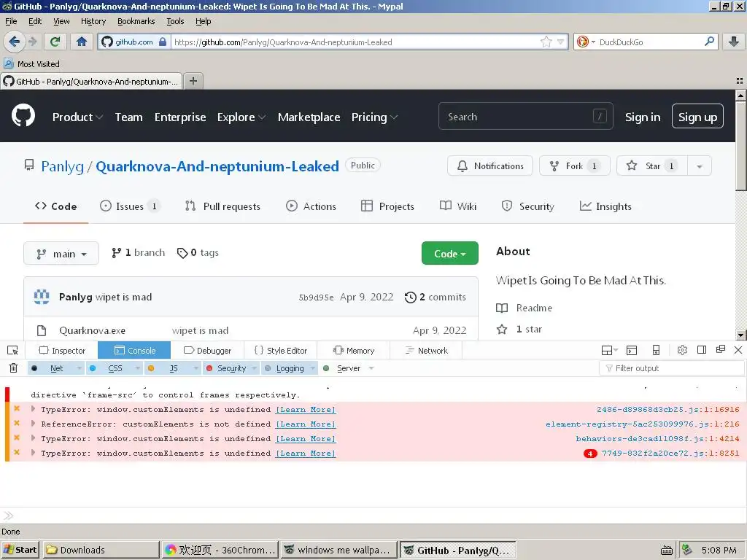Click the Sign up button

click(697, 116)
